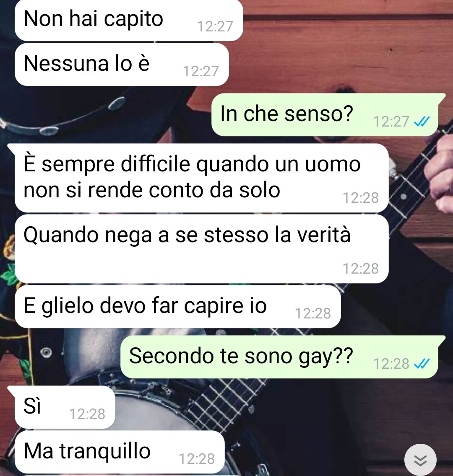Tap the 12:27 timestamp on 'Non hai capito'
Image resolution: width=453 pixels, height=476 pixels.
215,26
